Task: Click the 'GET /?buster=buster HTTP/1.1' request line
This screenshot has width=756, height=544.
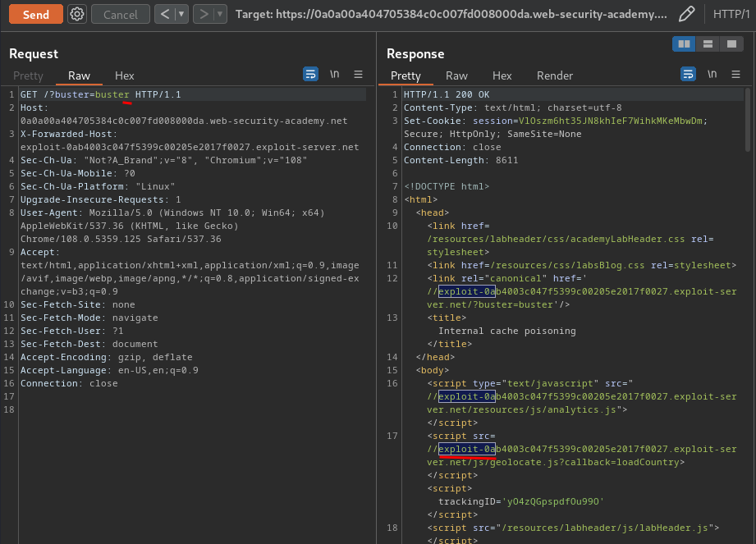Action: [x=100, y=94]
